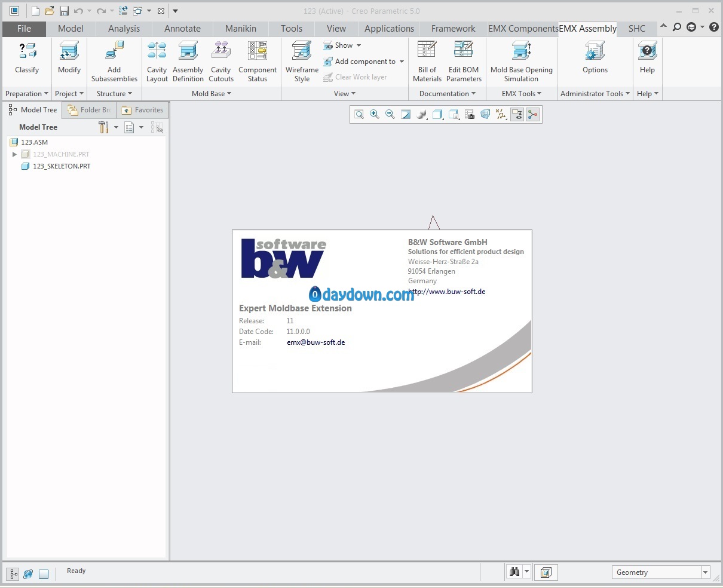723x588 pixels.
Task: Open the Folder Browser navigator tab
Action: 89,110
